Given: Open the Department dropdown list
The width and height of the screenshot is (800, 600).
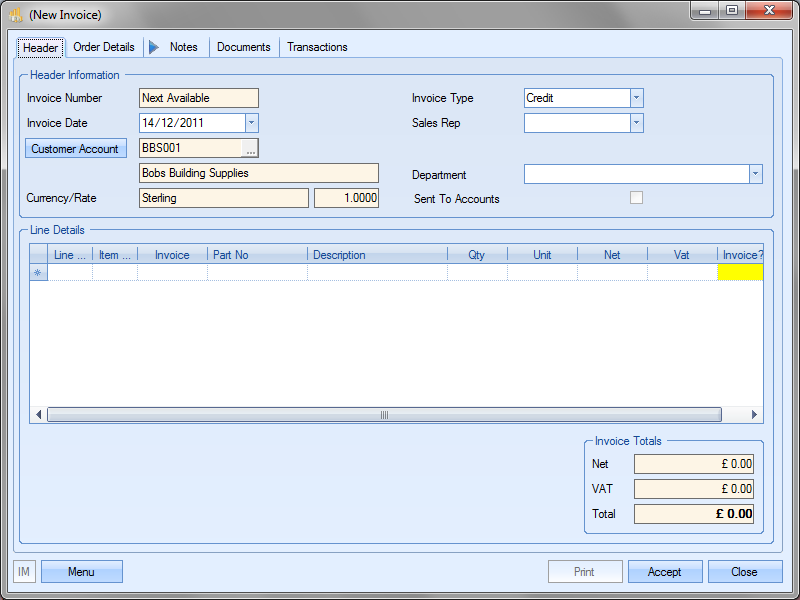Looking at the screenshot, I should [755, 174].
